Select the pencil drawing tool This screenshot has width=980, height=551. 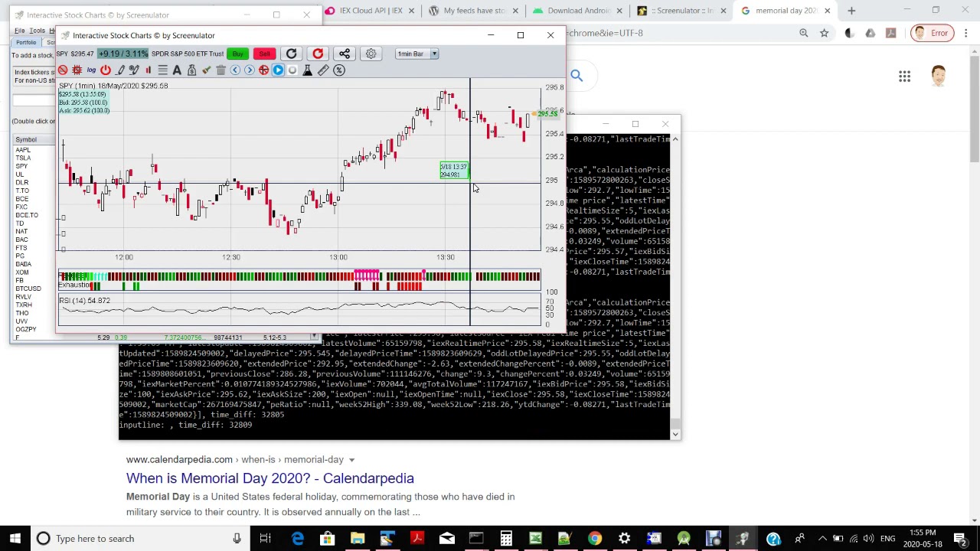120,70
